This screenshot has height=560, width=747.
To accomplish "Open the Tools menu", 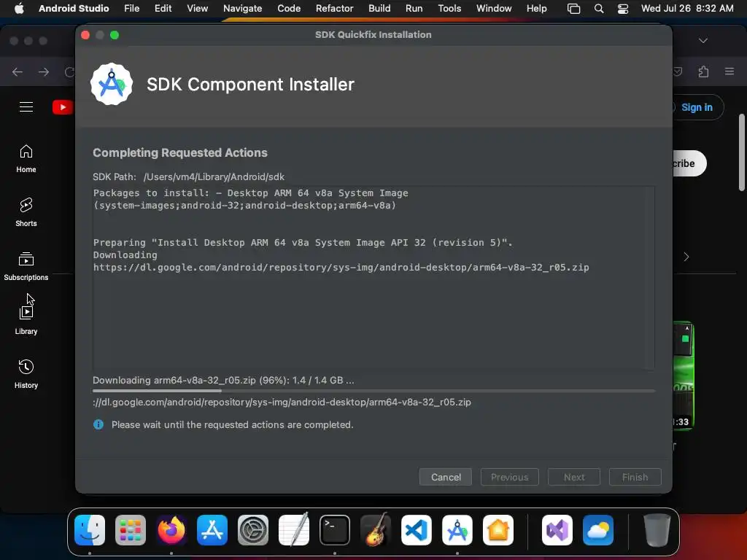I will point(449,8).
